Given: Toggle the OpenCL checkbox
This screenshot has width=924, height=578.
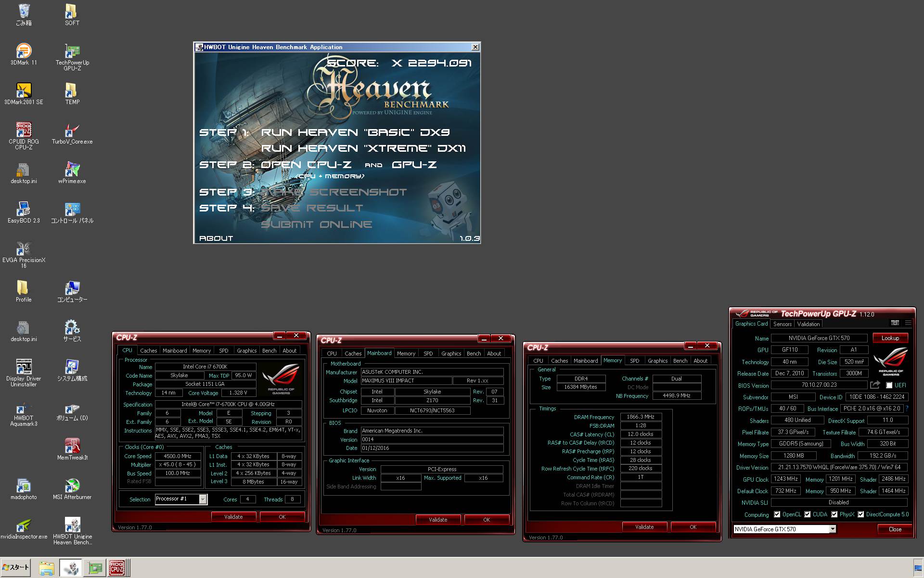Looking at the screenshot, I should coord(777,514).
